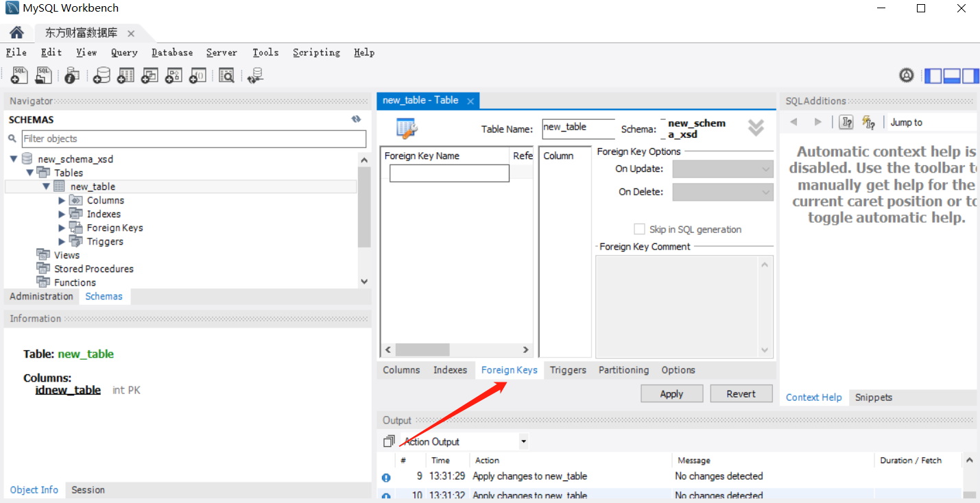Close the new_table editor tab
Screen dimensions: 980x503
[470, 101]
